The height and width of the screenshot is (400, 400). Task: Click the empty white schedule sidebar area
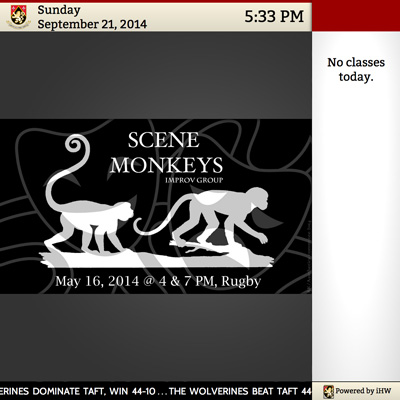point(356,233)
